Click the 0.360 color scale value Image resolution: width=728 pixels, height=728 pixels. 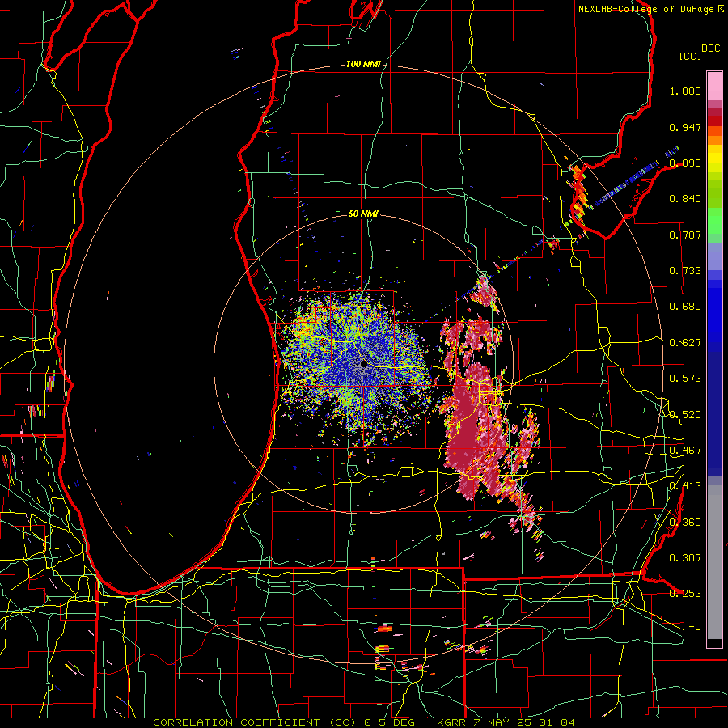(x=685, y=522)
